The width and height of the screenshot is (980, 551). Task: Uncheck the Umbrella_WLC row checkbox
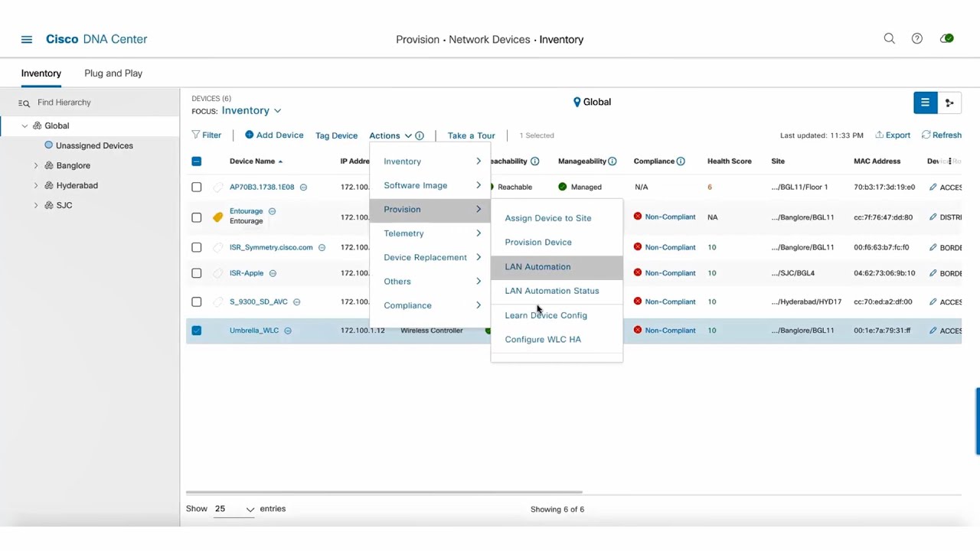pos(197,331)
